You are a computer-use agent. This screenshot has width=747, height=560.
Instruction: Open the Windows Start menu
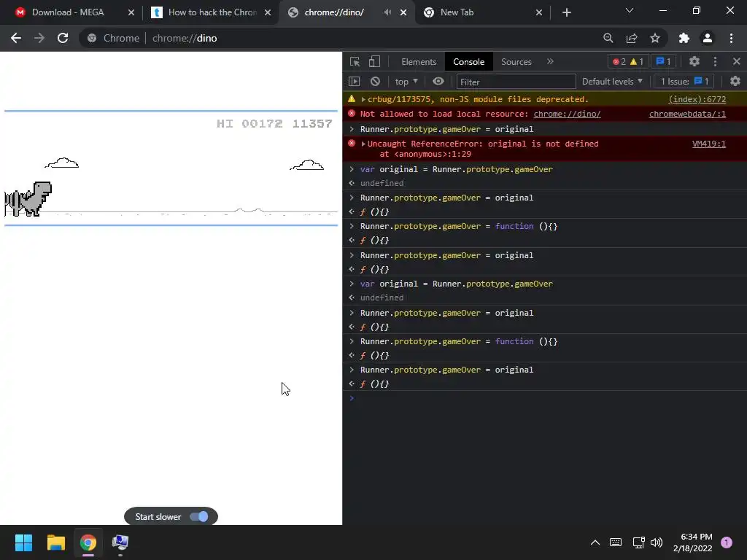tap(23, 542)
